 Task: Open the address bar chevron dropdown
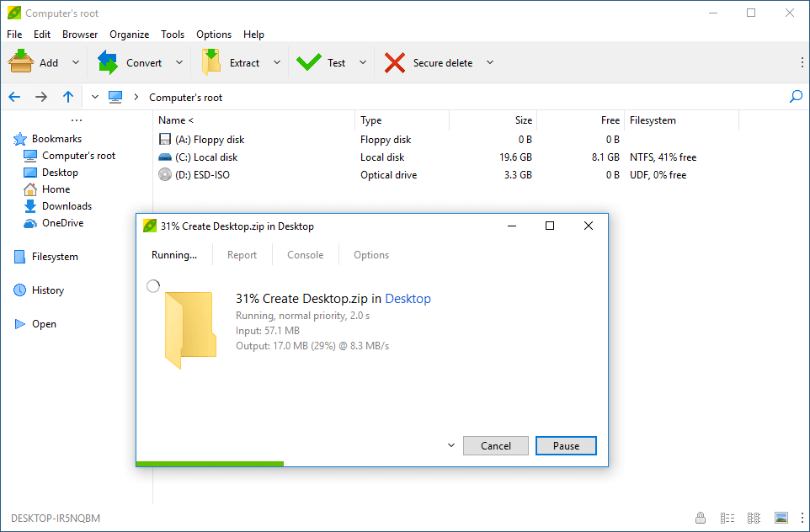tap(94, 96)
